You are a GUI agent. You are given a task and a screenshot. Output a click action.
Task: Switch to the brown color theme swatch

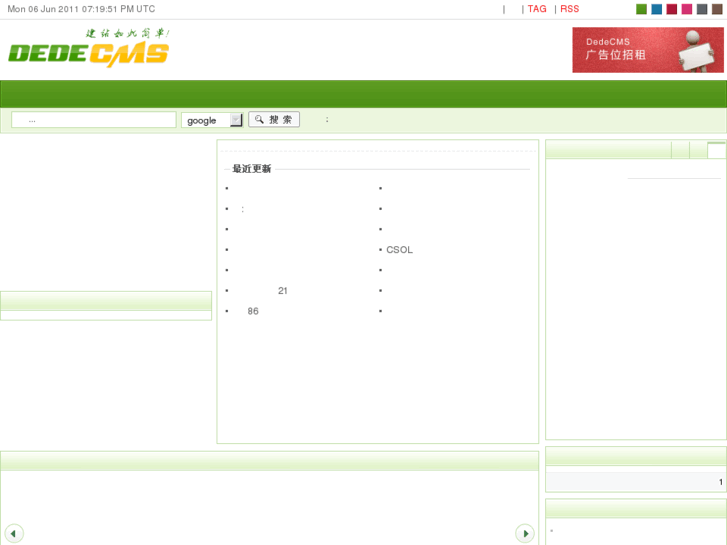point(717,9)
